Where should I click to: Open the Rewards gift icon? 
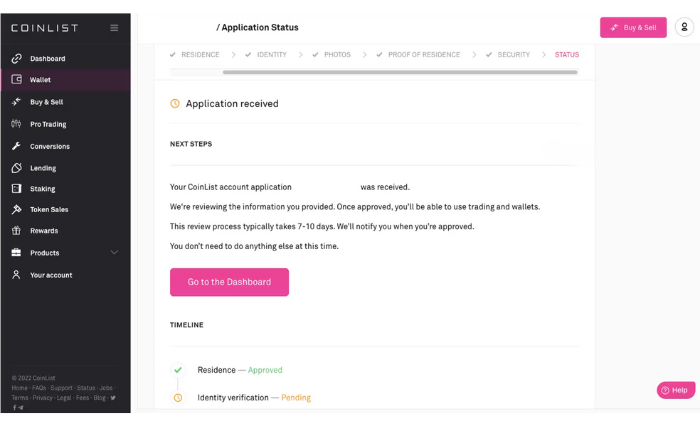[x=17, y=230]
